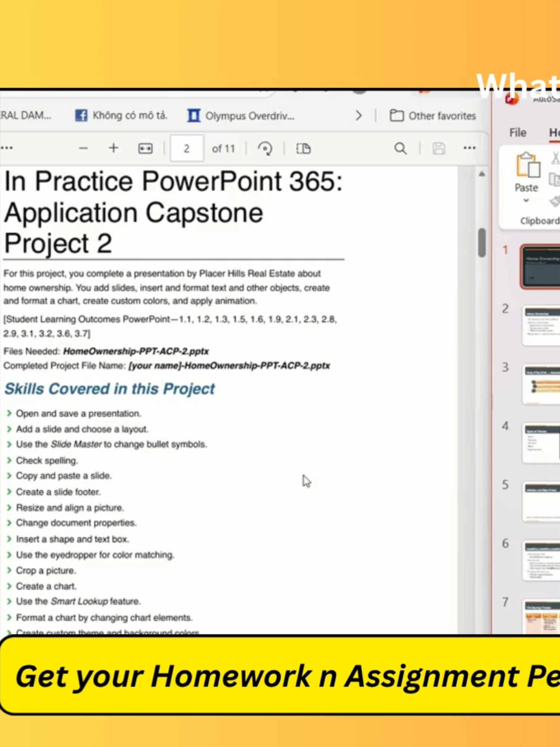Open the Olympus Overdriv... favorite
The width and height of the screenshot is (560, 747).
click(241, 116)
